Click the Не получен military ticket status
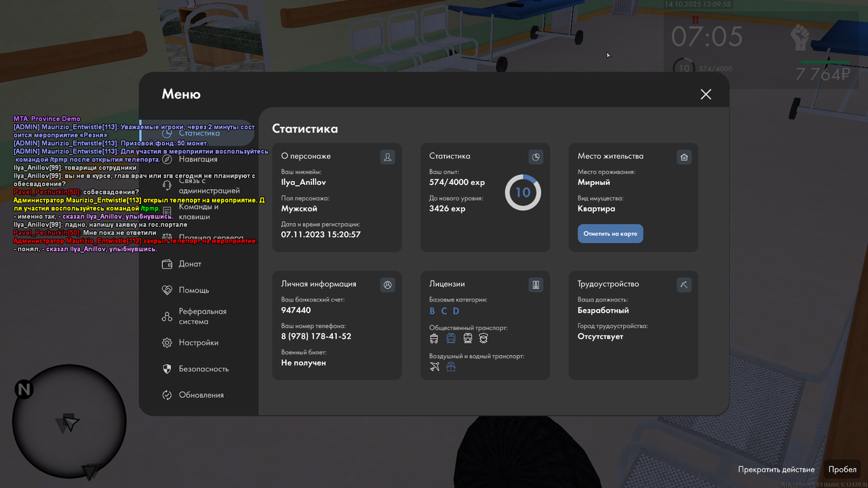 tap(304, 363)
